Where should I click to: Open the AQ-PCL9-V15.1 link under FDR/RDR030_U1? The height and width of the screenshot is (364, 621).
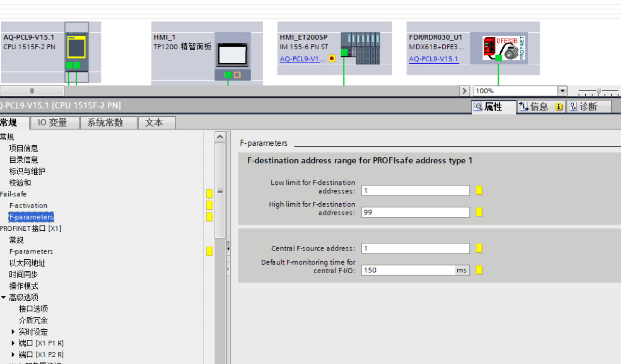coord(434,59)
